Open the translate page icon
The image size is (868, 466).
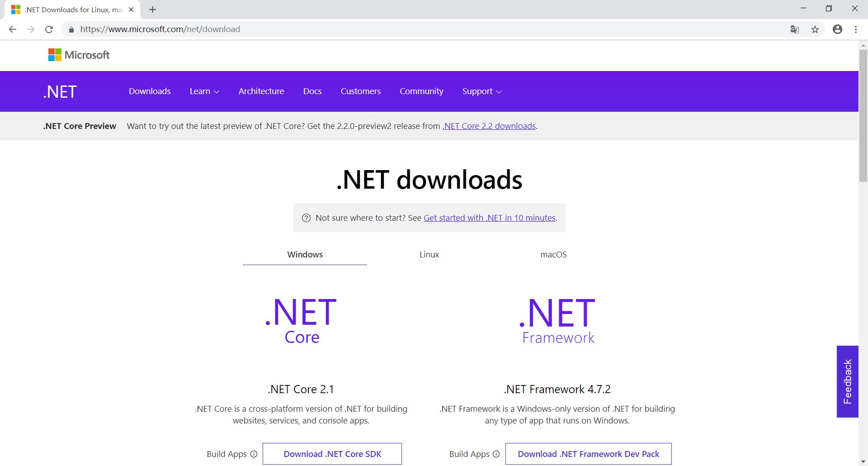coord(794,29)
